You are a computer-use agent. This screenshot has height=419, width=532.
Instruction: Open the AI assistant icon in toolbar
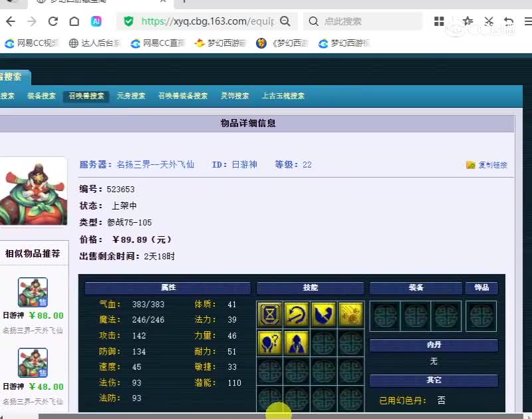click(96, 21)
